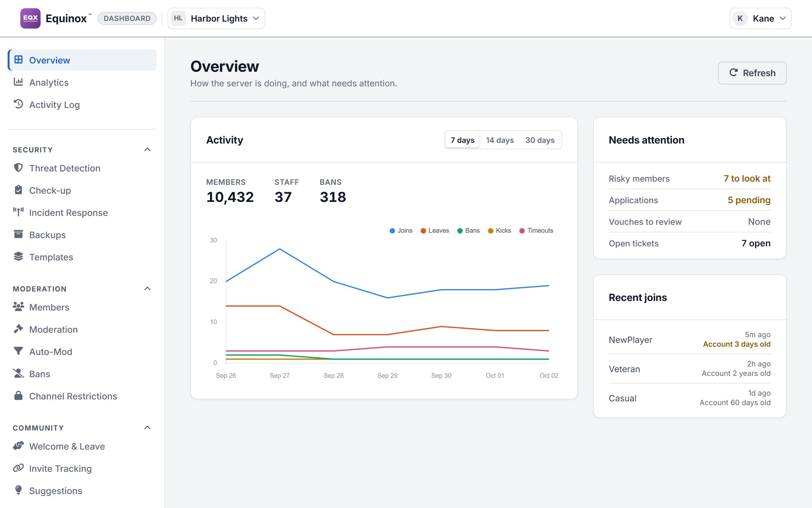812x508 pixels.
Task: Go to Threat Detection page
Action: [82, 168]
